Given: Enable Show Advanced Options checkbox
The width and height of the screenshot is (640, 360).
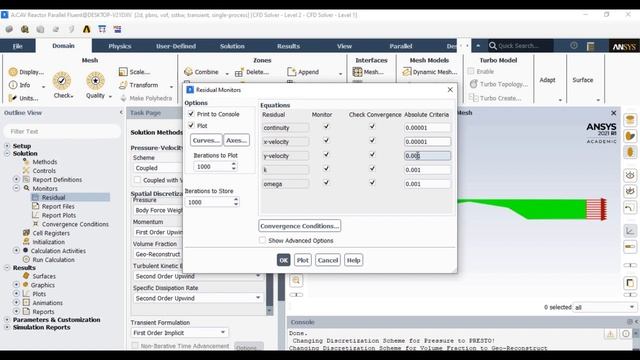Looking at the screenshot, I should [262, 240].
